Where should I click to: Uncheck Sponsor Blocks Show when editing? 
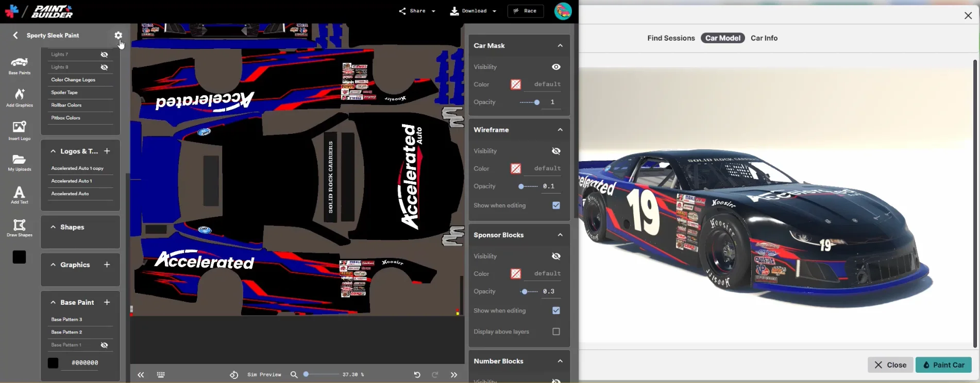click(x=556, y=310)
